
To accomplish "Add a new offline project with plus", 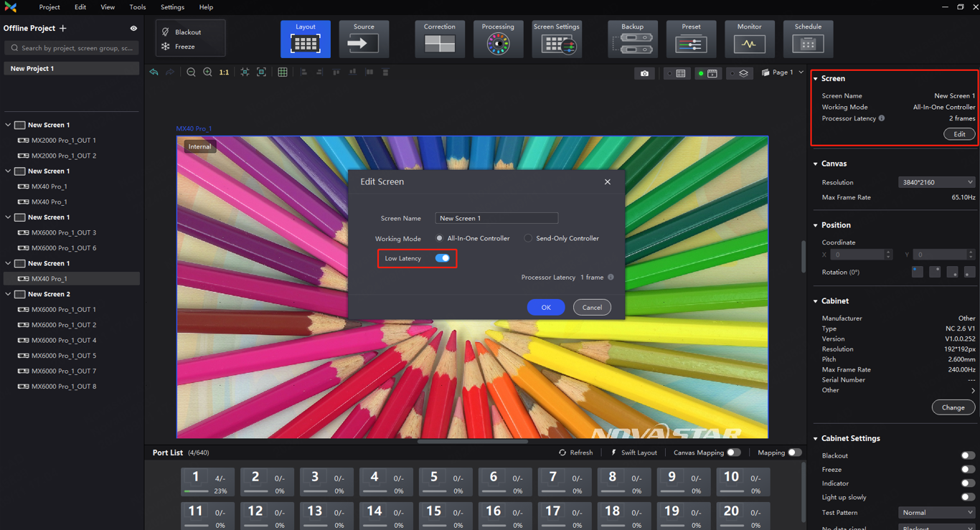I will (x=63, y=28).
